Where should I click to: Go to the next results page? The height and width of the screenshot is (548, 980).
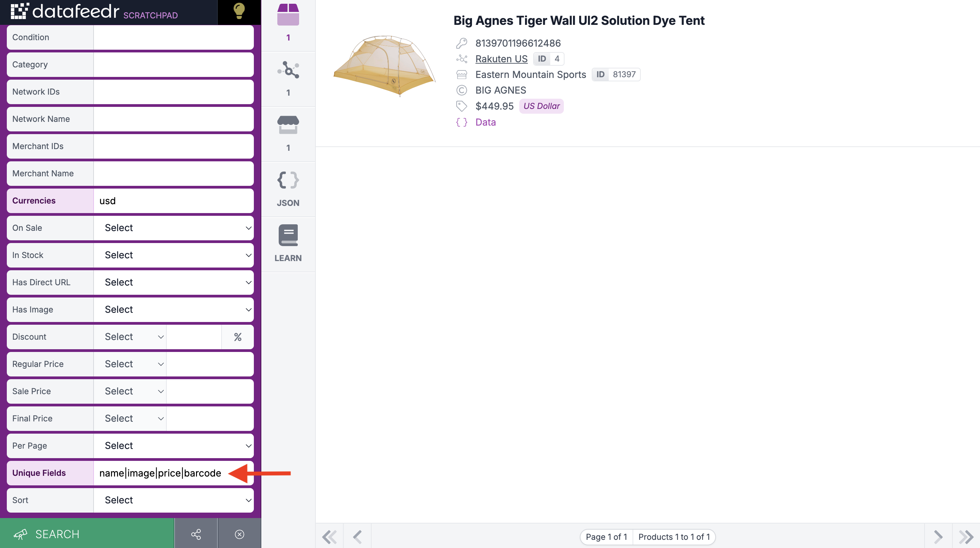point(938,536)
